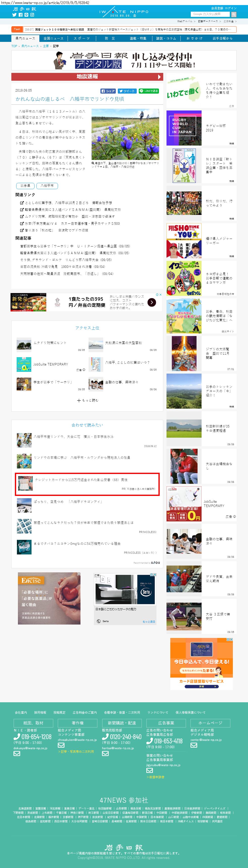Expand もっと読む in access ranking
The width and height of the screenshot is (248, 868).
(x=88, y=400)
